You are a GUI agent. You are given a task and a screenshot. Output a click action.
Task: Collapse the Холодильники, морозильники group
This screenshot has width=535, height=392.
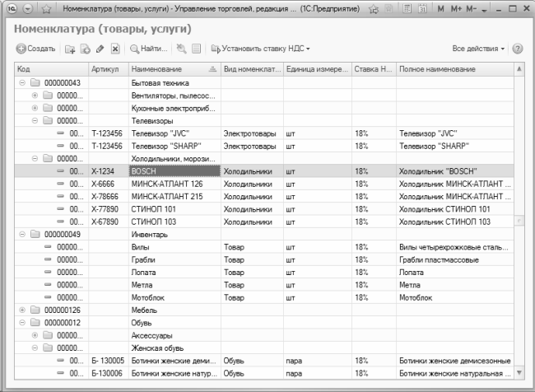(35, 158)
